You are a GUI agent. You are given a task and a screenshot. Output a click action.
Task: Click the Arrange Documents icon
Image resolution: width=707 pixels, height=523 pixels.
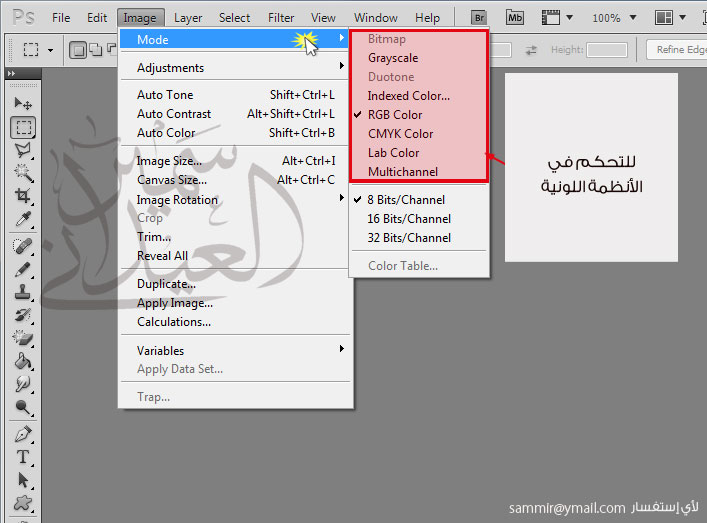[x=664, y=18]
